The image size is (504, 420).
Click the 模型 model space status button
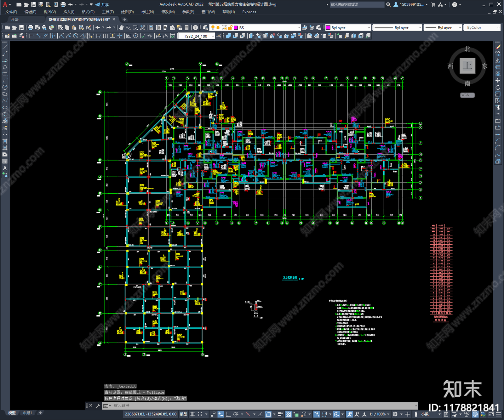[x=183, y=414]
